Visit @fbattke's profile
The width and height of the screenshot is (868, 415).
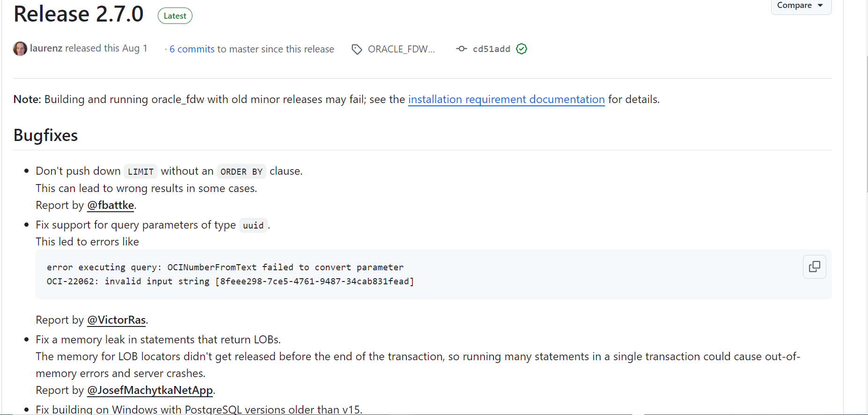pyautogui.click(x=110, y=205)
